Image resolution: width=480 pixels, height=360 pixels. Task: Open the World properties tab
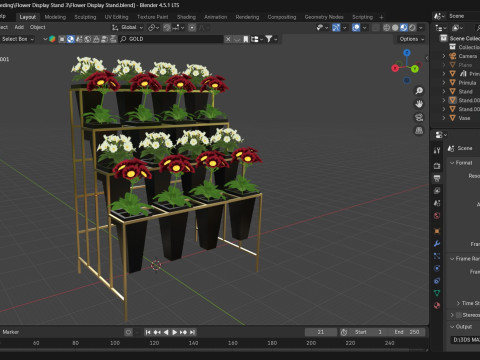(x=437, y=216)
